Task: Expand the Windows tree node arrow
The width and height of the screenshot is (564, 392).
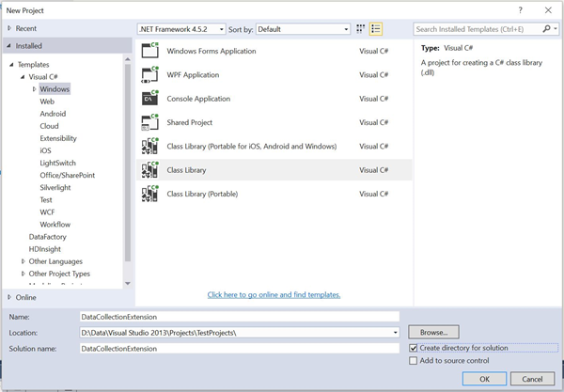Action: [34, 88]
